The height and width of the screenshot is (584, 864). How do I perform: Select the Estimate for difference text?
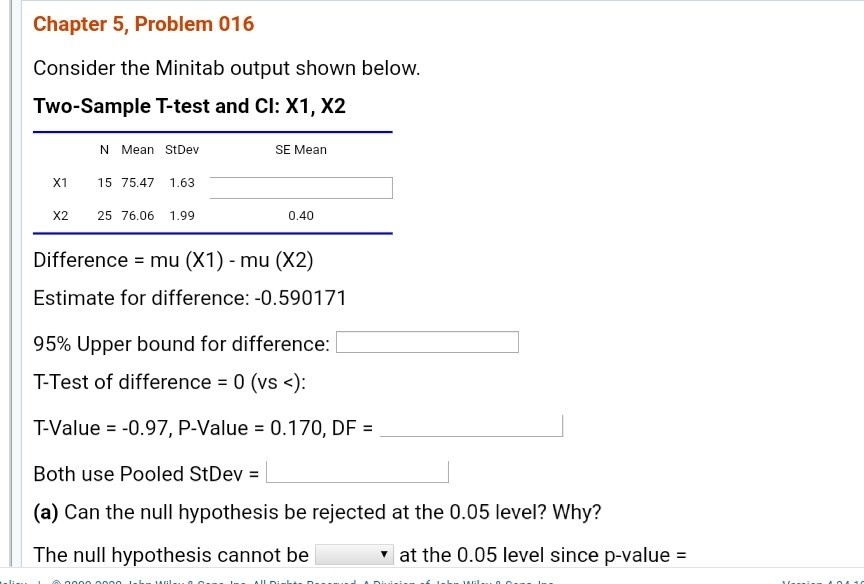coord(190,297)
